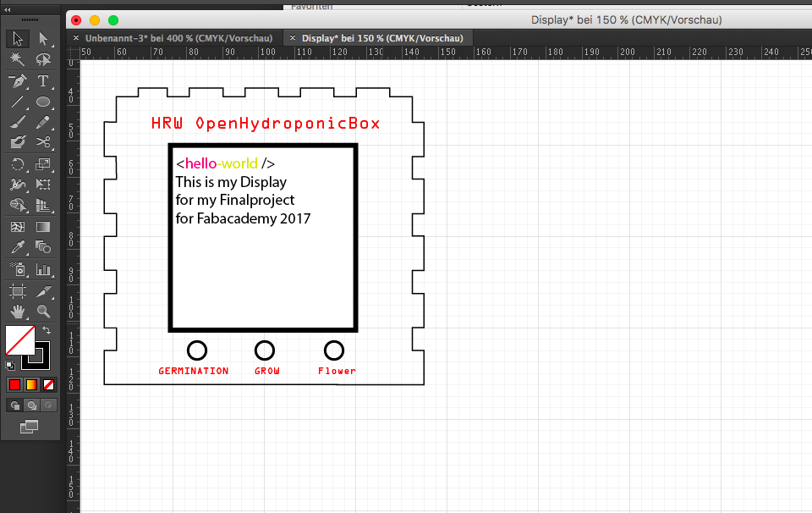Pick the Eyedropper tool
This screenshot has width=812, height=513.
pos(17,247)
